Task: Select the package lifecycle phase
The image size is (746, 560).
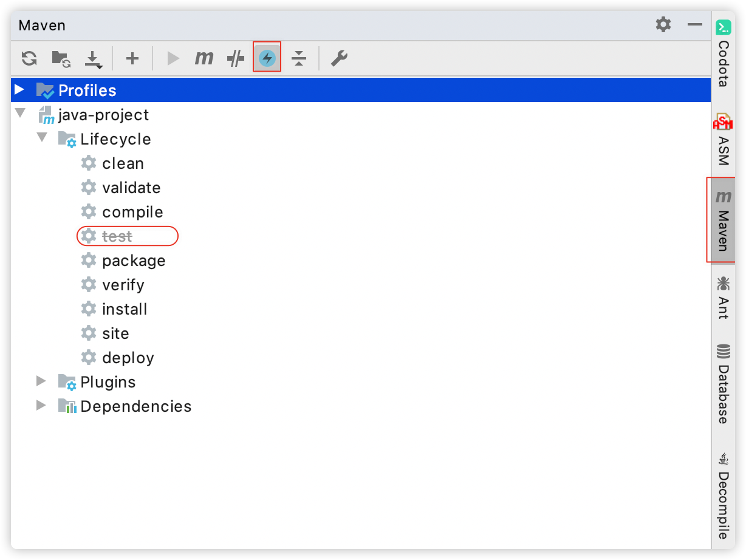Action: (134, 261)
